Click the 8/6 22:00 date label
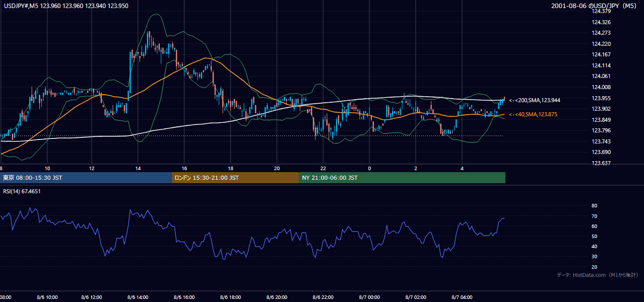644x302 pixels. click(x=322, y=297)
